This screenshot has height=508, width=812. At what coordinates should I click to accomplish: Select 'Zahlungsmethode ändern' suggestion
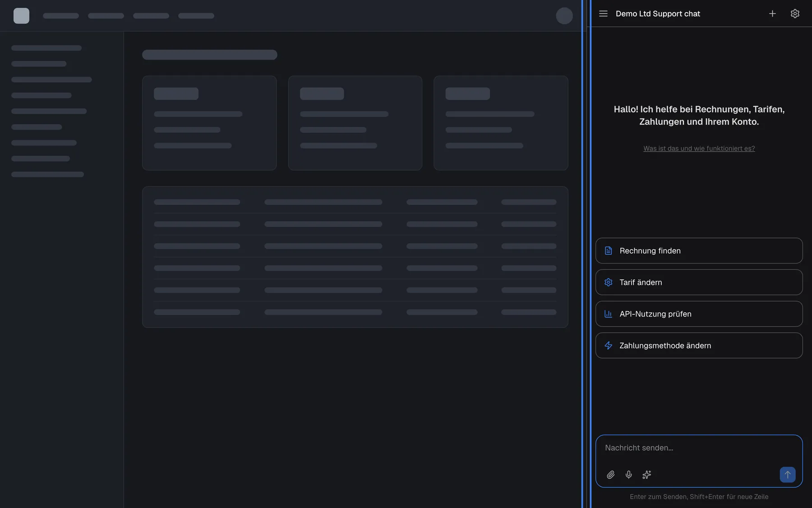[699, 345]
